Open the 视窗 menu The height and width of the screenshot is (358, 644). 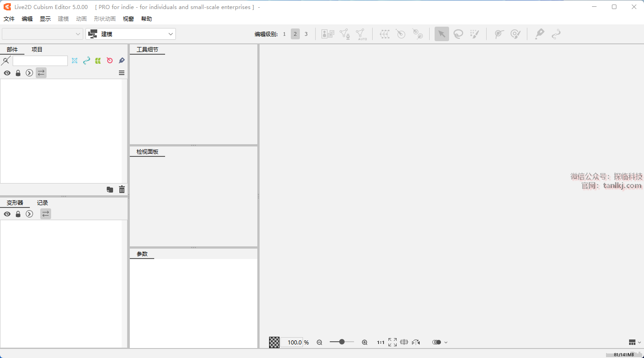[x=128, y=19]
